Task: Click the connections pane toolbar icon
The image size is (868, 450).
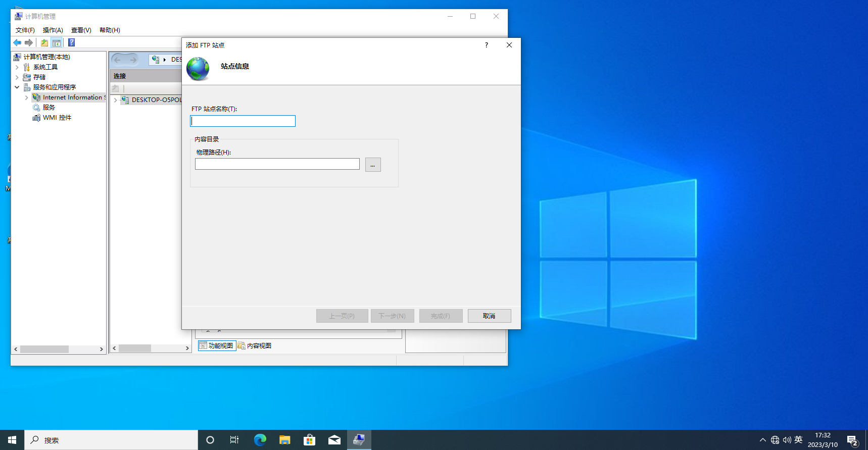Action: click(x=116, y=88)
